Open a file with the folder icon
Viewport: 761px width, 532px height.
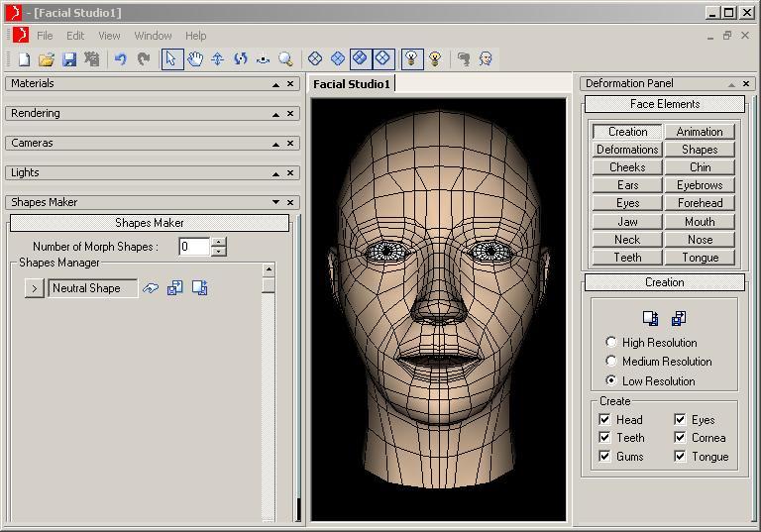point(47,59)
